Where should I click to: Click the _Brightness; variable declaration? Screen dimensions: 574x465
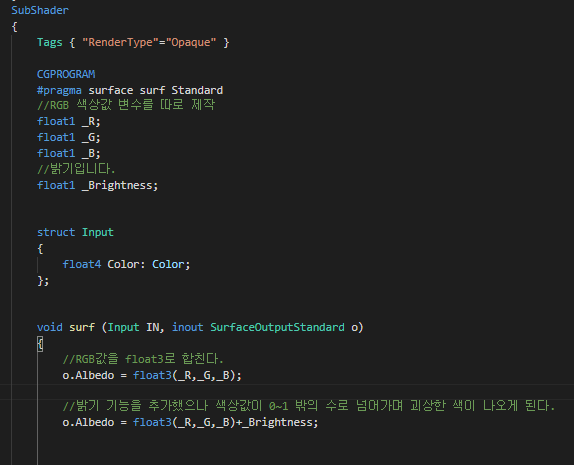pyautogui.click(x=120, y=185)
